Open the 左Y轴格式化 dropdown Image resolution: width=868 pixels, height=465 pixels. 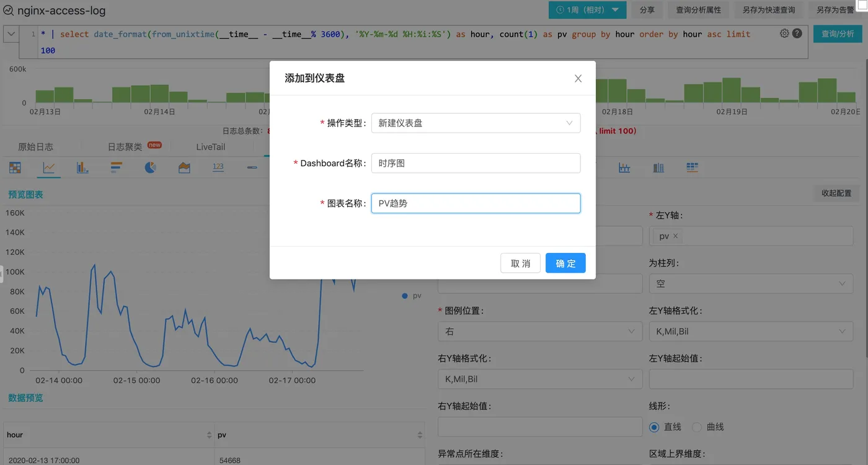tap(751, 331)
